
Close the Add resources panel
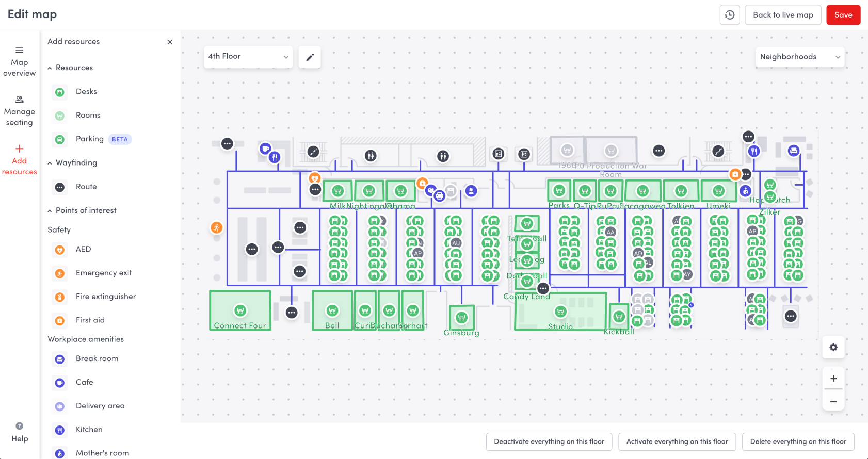coord(170,42)
